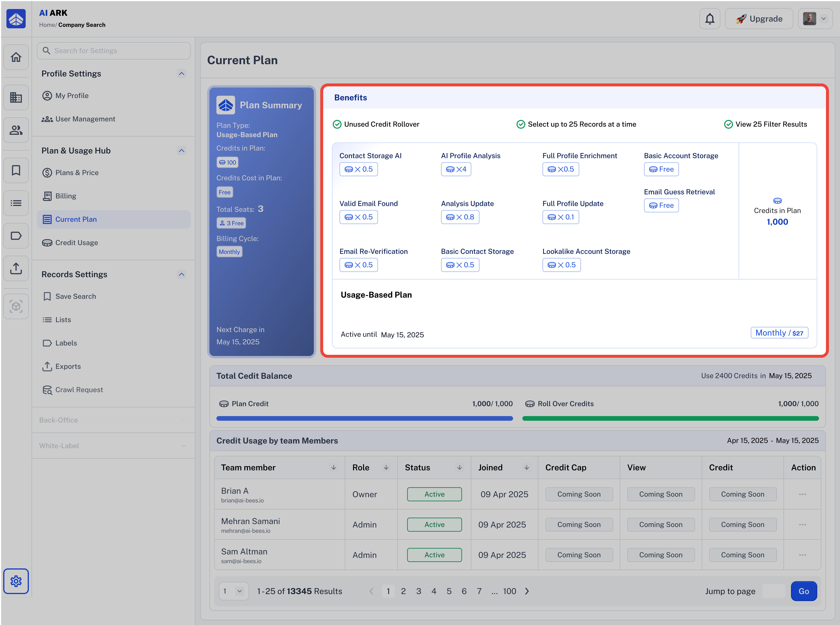
Task: Click Contact Storage AI credit badge
Action: tap(359, 169)
